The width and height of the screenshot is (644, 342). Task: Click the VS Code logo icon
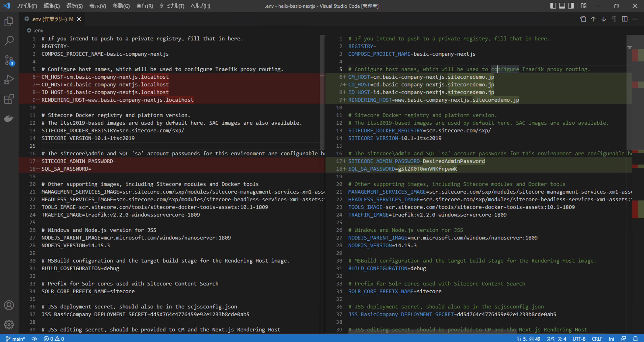tap(7, 5)
